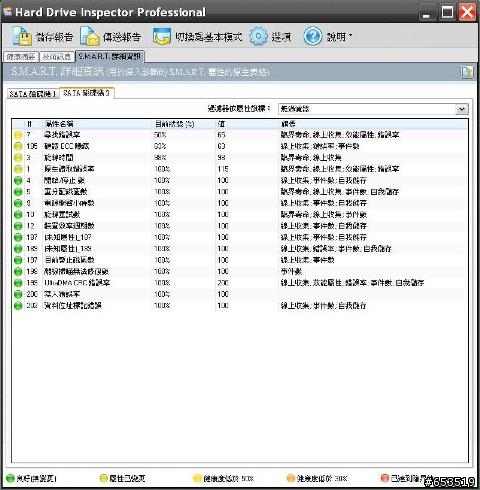Click the 63% status in row 195
This screenshot has width=480, height=490.
tap(160, 146)
